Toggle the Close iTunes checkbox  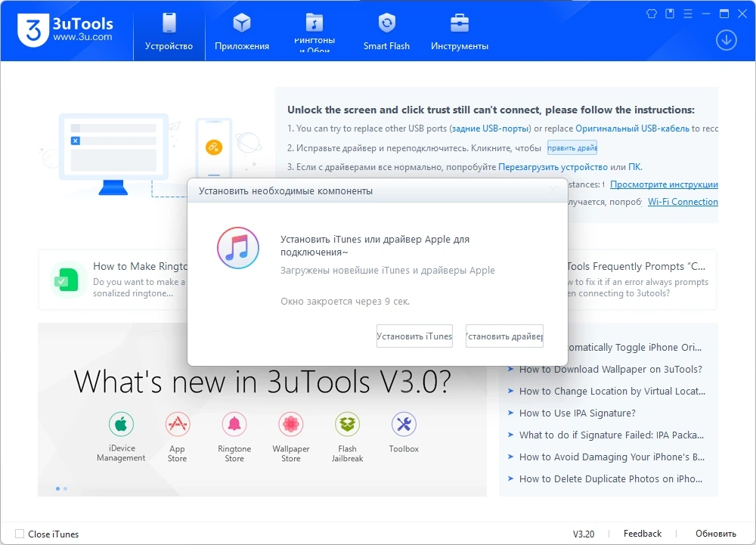click(20, 534)
